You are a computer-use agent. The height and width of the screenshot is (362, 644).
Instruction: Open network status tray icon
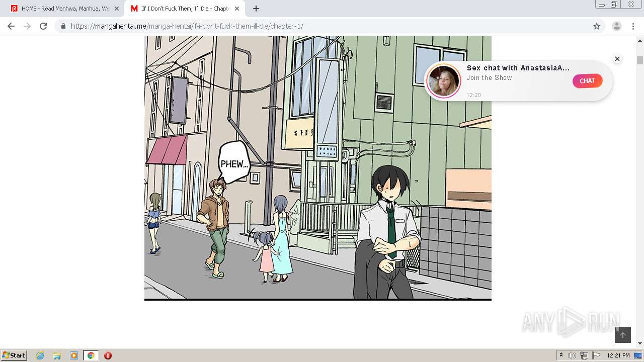point(584,355)
